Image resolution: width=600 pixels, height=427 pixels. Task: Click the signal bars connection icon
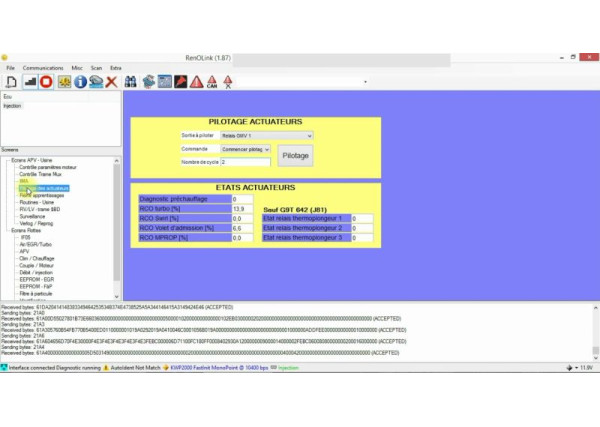(x=29, y=81)
